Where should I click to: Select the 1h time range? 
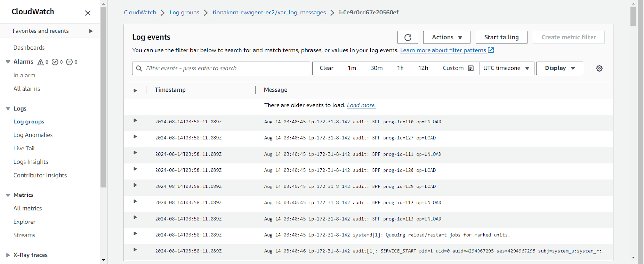(x=400, y=68)
